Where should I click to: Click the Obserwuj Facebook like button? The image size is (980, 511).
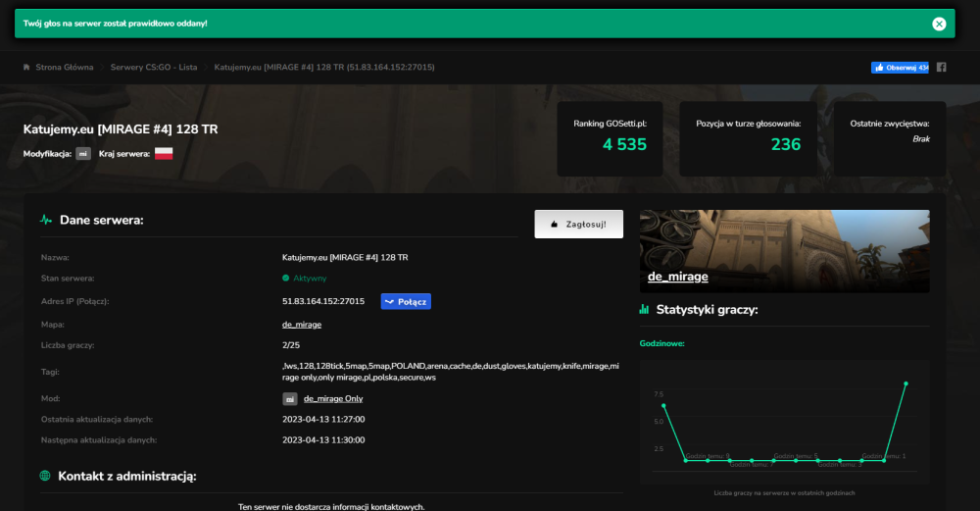[x=900, y=68]
